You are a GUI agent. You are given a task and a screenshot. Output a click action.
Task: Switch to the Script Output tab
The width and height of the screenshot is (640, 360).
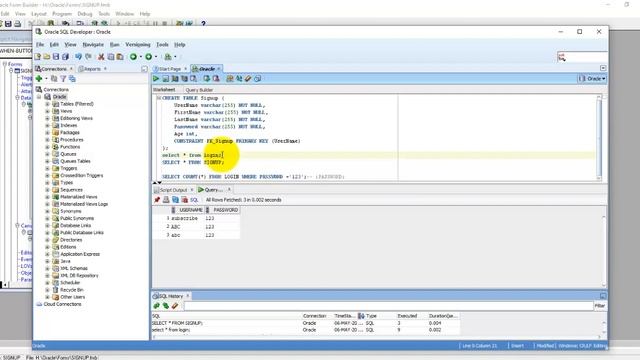(173, 190)
